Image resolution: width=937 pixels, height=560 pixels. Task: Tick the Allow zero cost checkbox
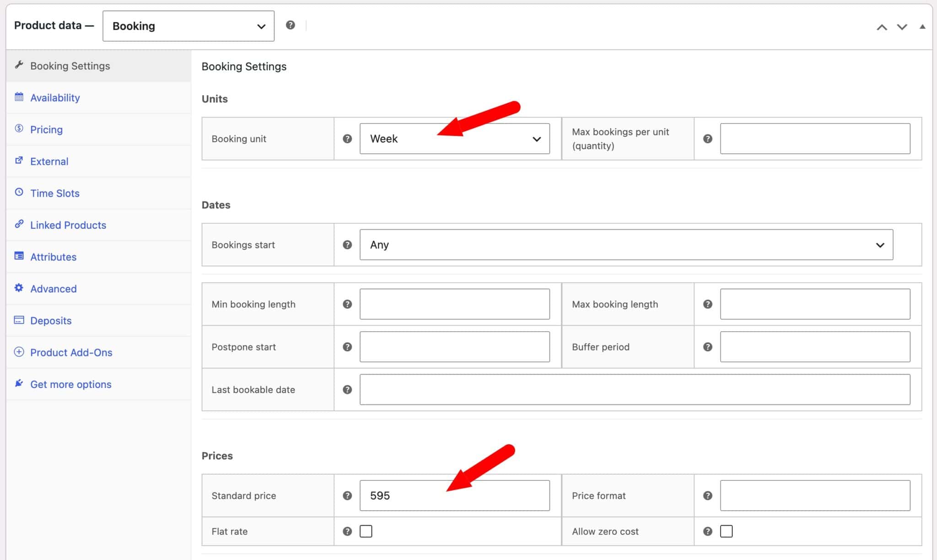click(x=726, y=531)
